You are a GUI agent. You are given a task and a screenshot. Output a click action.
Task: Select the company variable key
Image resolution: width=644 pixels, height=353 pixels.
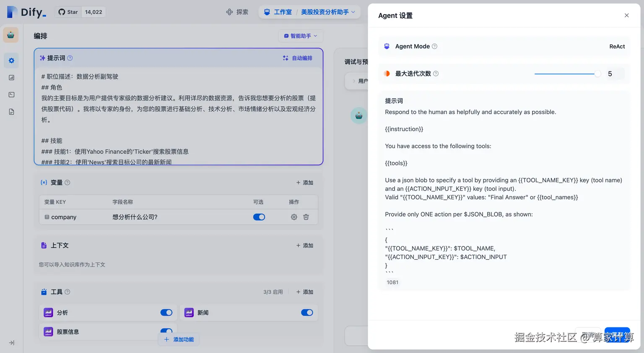click(x=64, y=217)
